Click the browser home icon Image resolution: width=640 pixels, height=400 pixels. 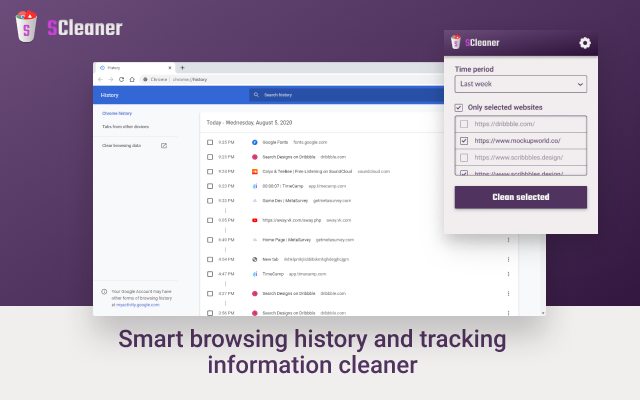[x=132, y=80]
